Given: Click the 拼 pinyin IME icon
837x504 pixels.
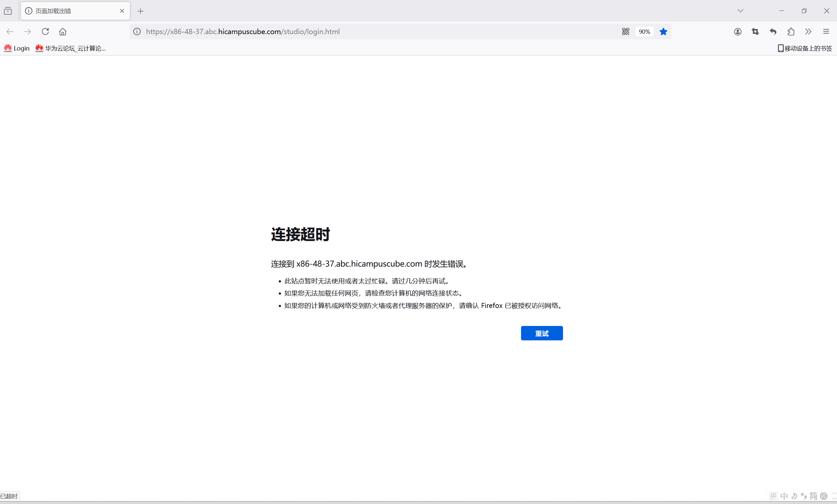Looking at the screenshot, I should [x=773, y=496].
